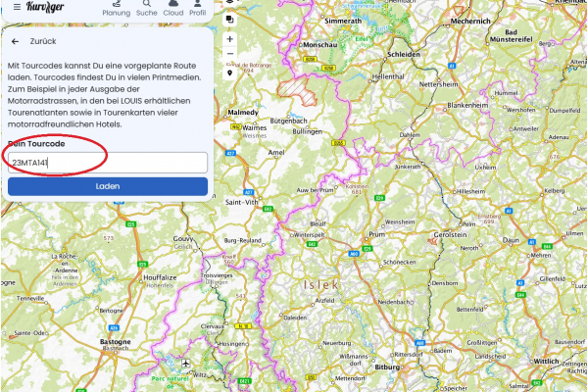Zoom in with the plus button

[x=229, y=40]
